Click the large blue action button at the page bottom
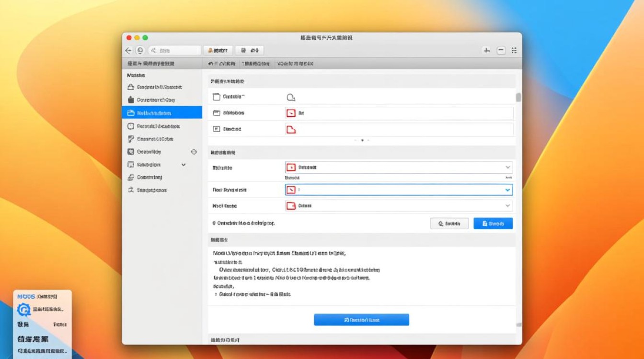644x359 pixels. pyautogui.click(x=361, y=319)
